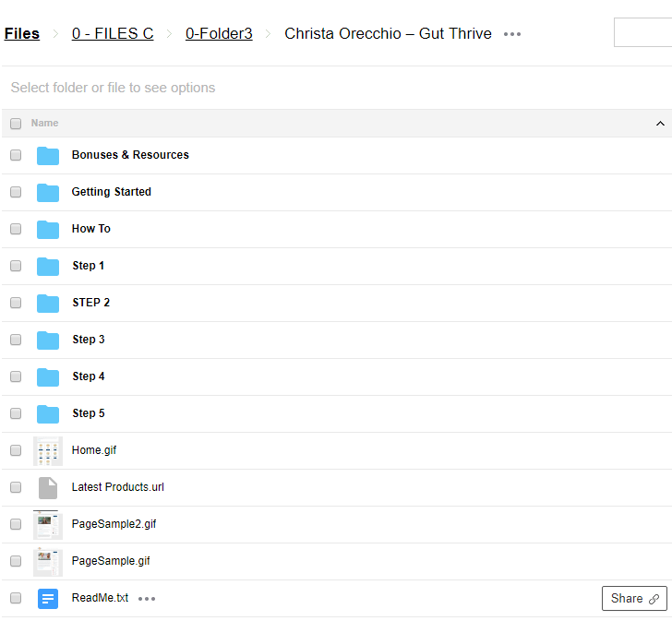Open the Step 1 folder name
Image resolution: width=672 pixels, height=621 pixels.
(89, 266)
